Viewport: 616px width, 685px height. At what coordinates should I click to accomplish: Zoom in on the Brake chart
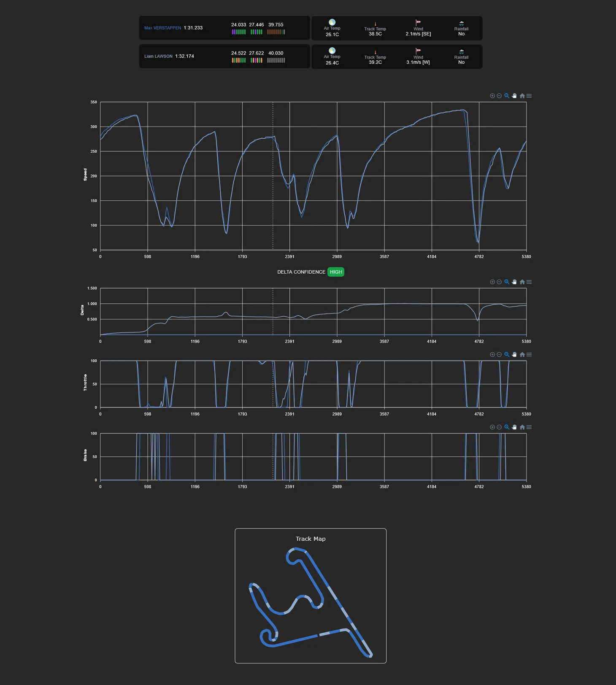[x=492, y=427]
